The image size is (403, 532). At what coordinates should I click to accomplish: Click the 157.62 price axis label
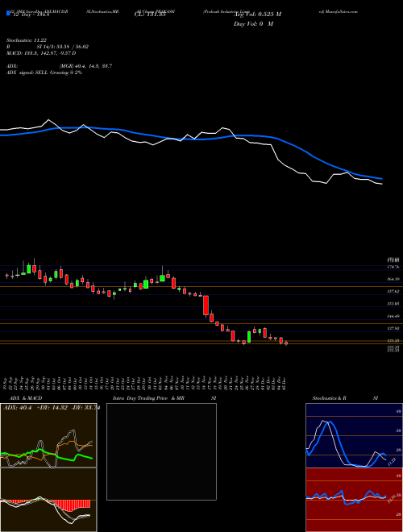(x=393, y=292)
